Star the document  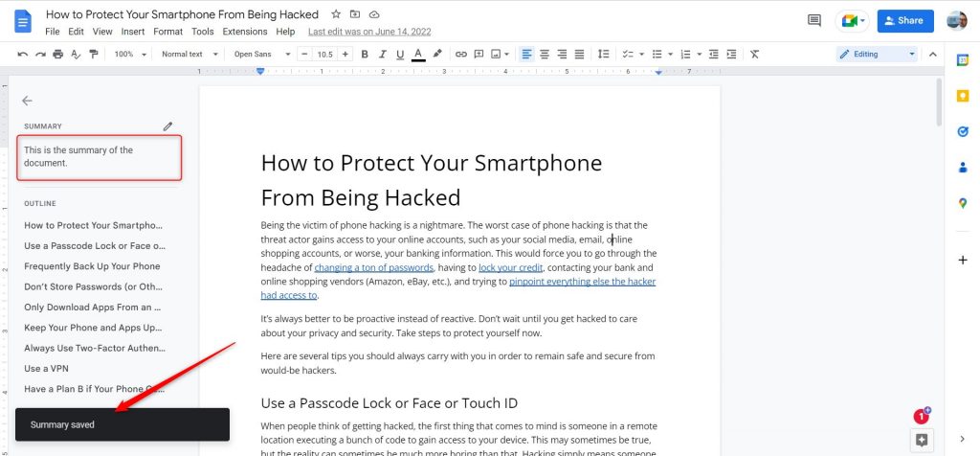coord(336,14)
